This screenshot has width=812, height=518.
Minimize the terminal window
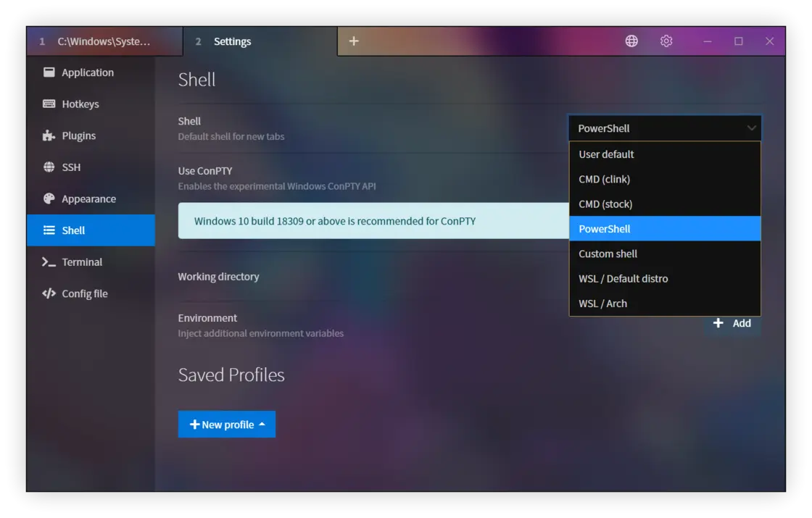click(708, 41)
